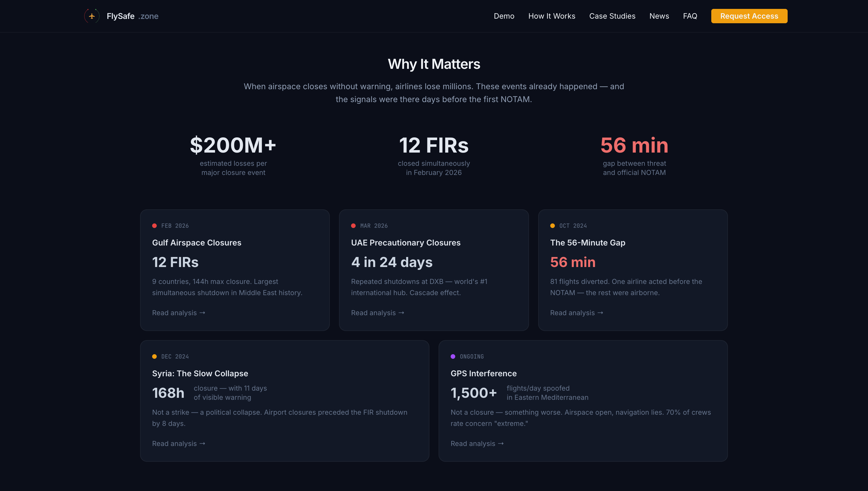This screenshot has width=868, height=491.
Task: Go to How It Works section
Action: 551,16
